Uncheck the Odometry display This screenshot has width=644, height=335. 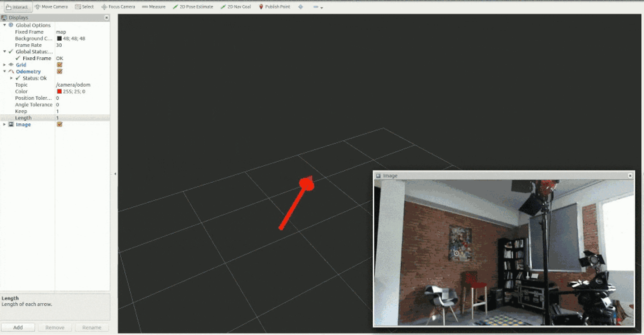59,71
